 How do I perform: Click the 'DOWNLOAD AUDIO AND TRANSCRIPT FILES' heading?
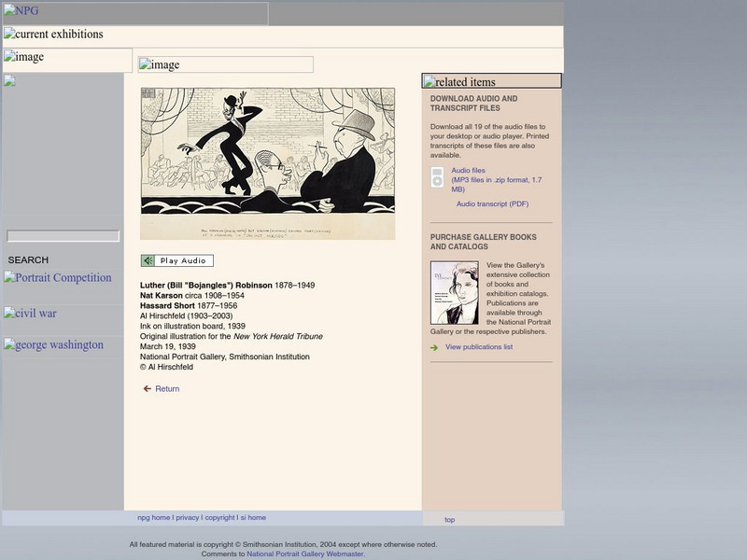pyautogui.click(x=473, y=104)
